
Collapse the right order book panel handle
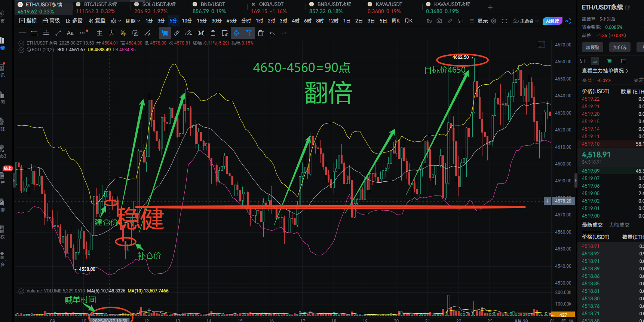click(x=576, y=180)
